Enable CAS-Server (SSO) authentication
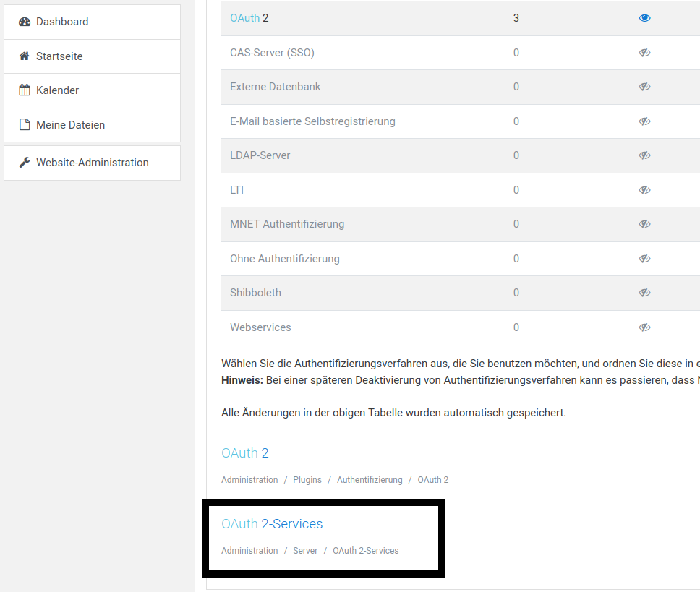This screenshot has width=700, height=592. click(645, 53)
